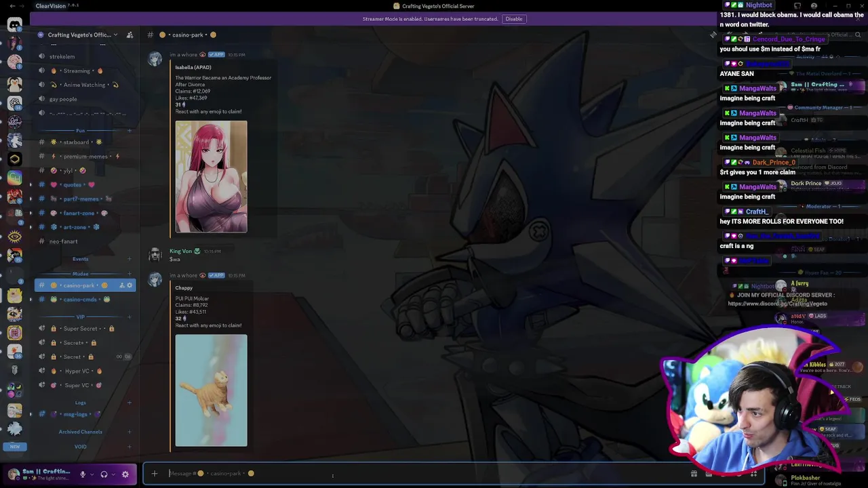Click create invite icon on casino-park channel
This screenshot has width=868, height=488.
coord(121,285)
